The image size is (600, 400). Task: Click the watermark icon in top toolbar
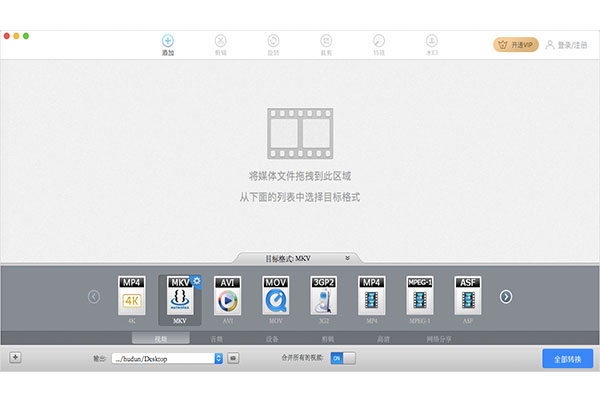coord(432,42)
